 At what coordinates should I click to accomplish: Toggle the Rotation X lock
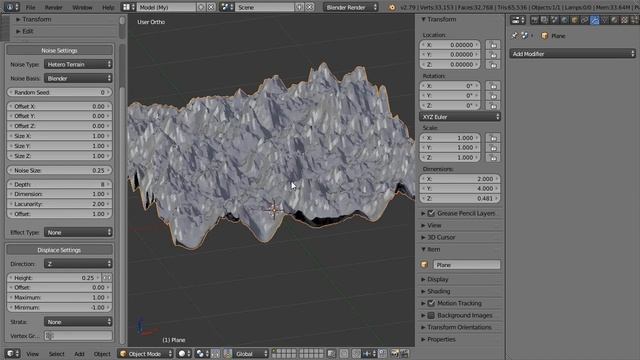[x=493, y=86]
